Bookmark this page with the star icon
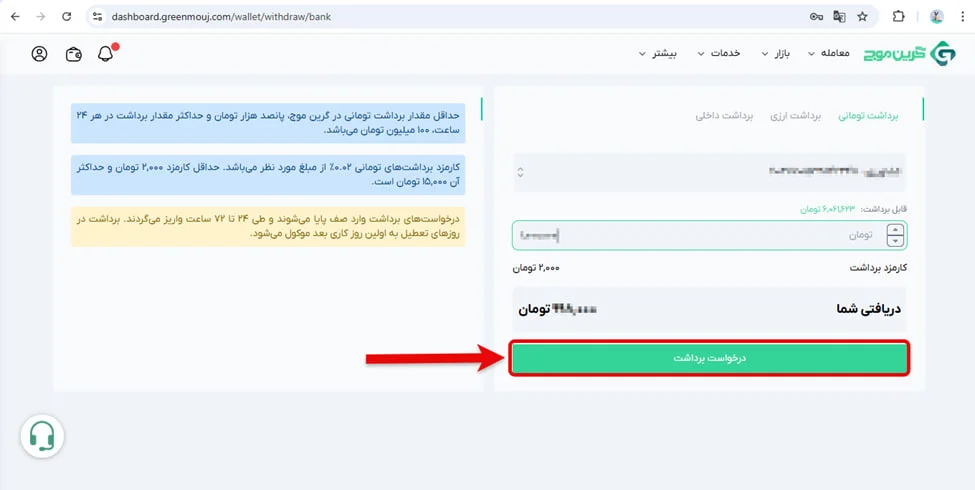 (862, 17)
